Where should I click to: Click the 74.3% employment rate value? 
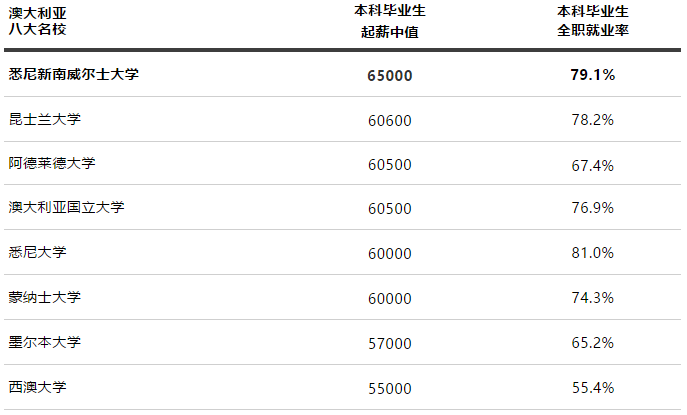coord(592,298)
